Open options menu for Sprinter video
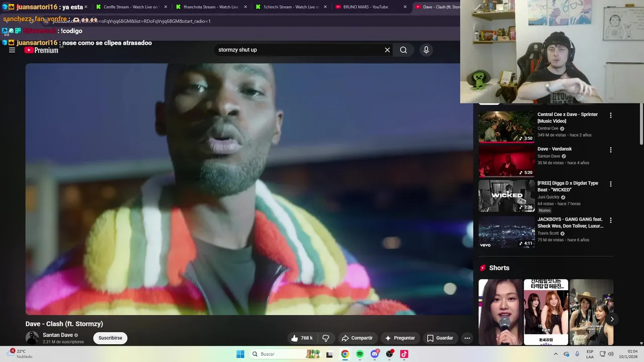Viewport: 644px width, 362px height. [611, 115]
